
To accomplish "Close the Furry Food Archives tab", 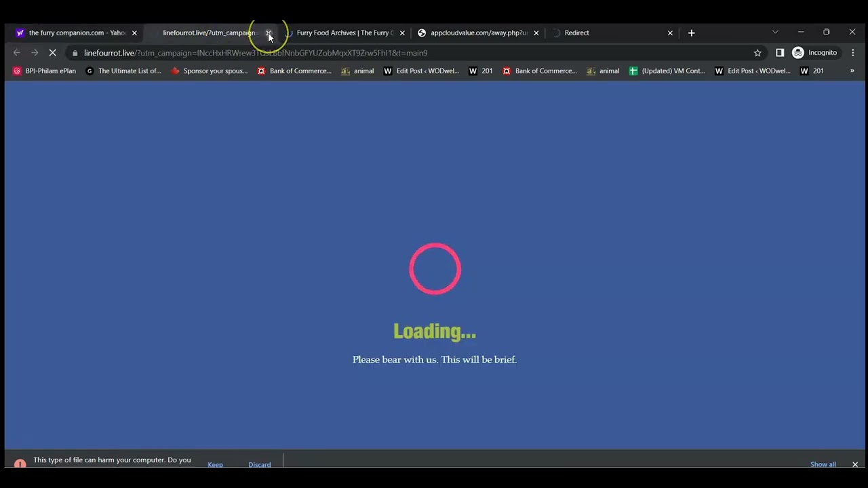I will click(401, 33).
